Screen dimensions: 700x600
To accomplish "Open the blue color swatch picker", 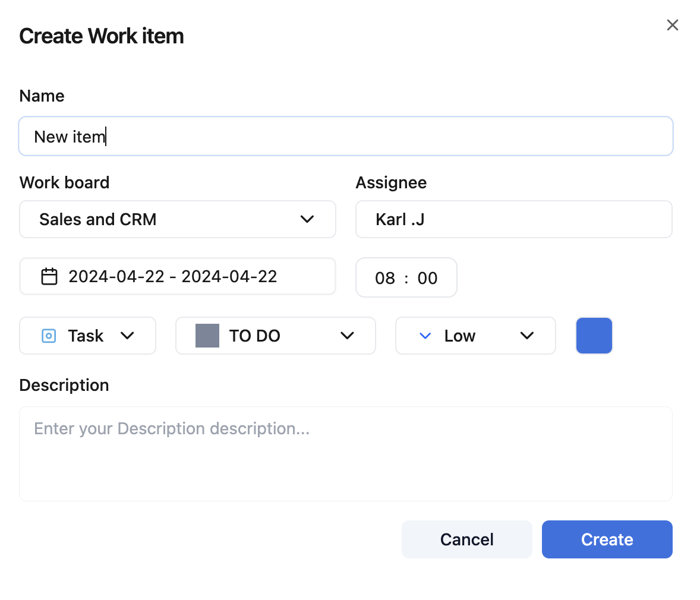I will point(594,336).
